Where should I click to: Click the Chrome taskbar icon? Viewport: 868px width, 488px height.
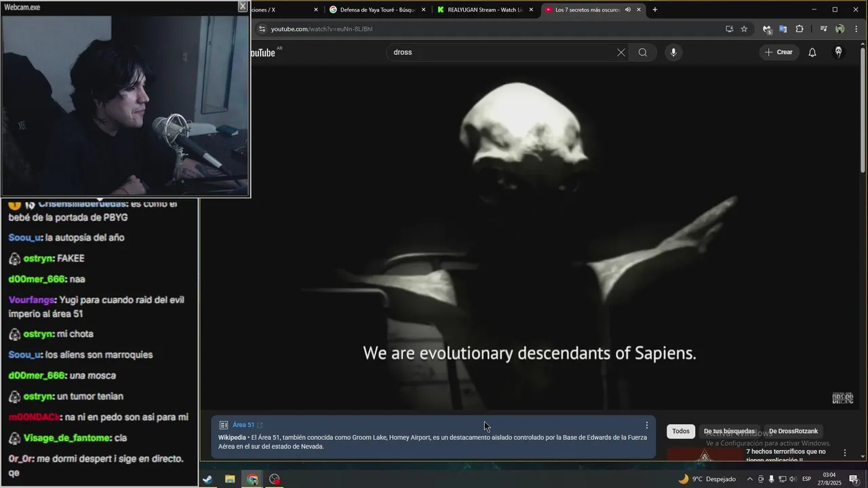point(252,479)
